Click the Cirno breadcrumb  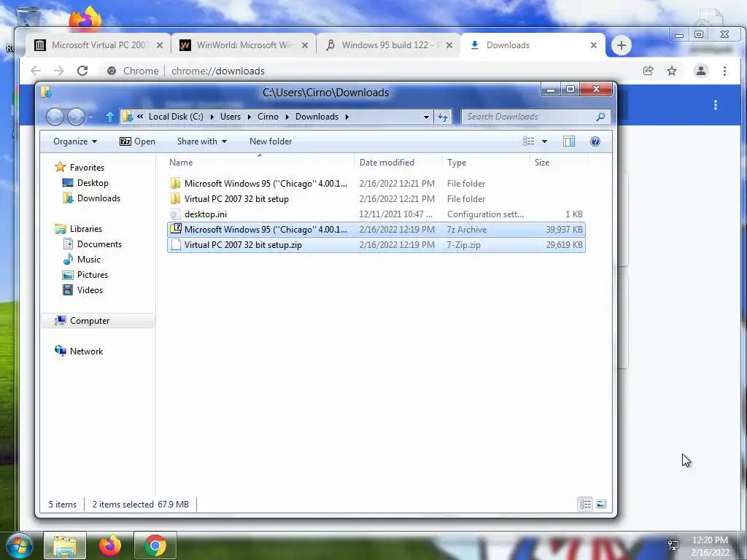click(268, 117)
